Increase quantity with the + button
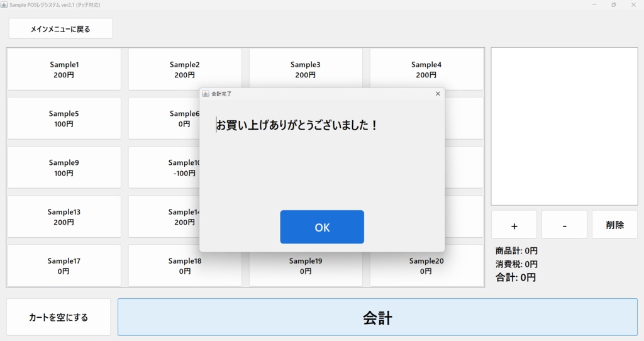The width and height of the screenshot is (644, 341). point(514,225)
